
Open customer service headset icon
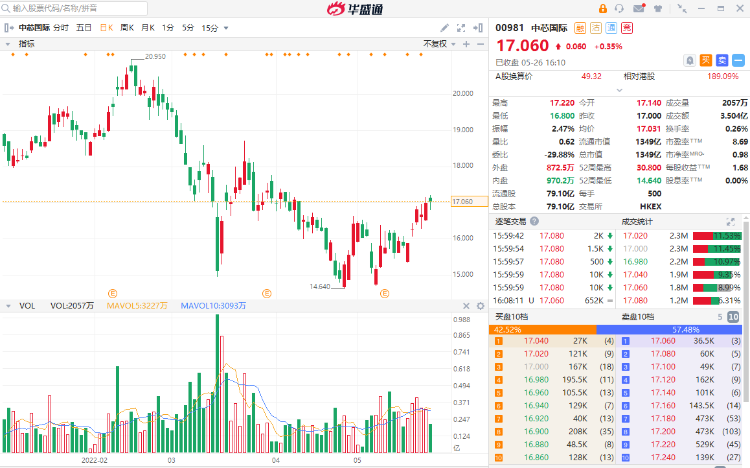[x=619, y=9]
